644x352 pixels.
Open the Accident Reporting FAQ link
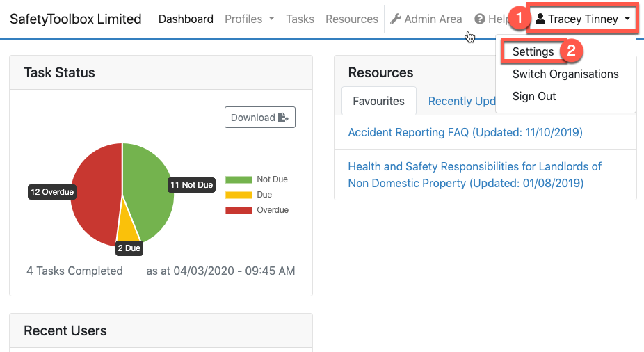tap(465, 132)
